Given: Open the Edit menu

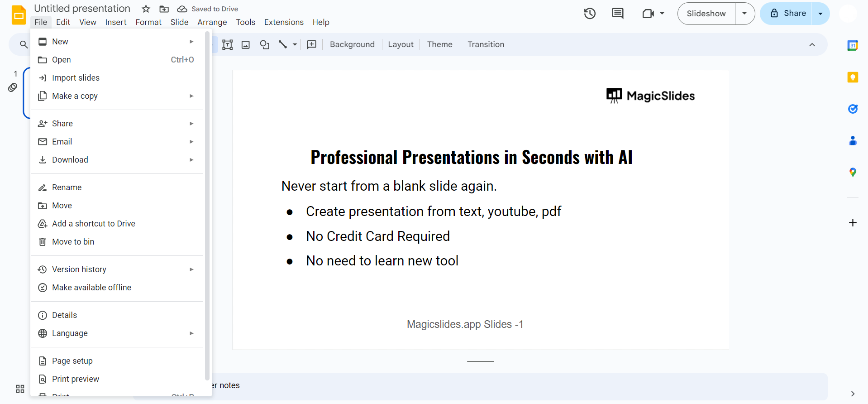Looking at the screenshot, I should pyautogui.click(x=63, y=22).
